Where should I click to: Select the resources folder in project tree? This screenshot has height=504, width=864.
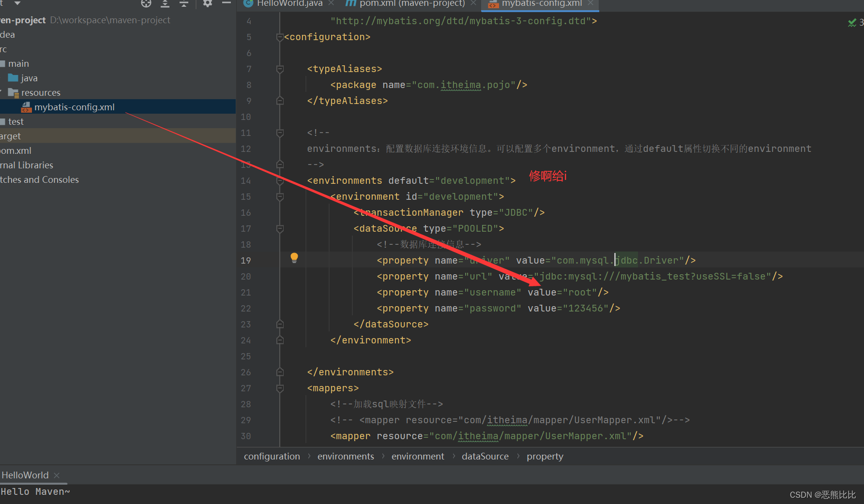[x=41, y=92]
